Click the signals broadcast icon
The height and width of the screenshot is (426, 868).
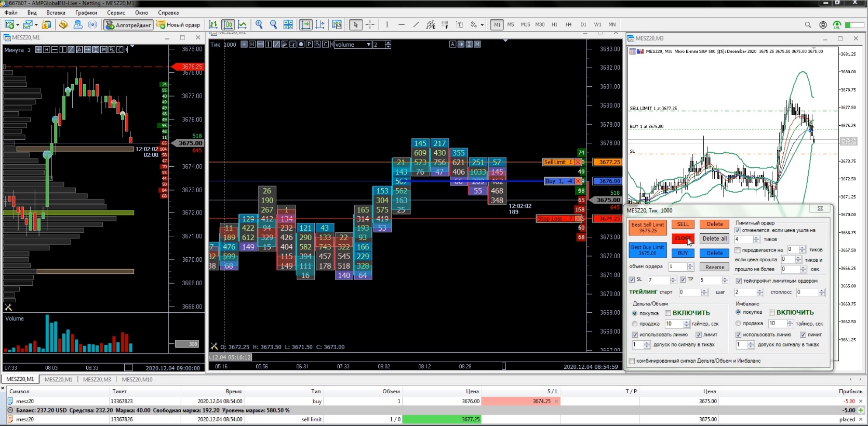click(92, 24)
